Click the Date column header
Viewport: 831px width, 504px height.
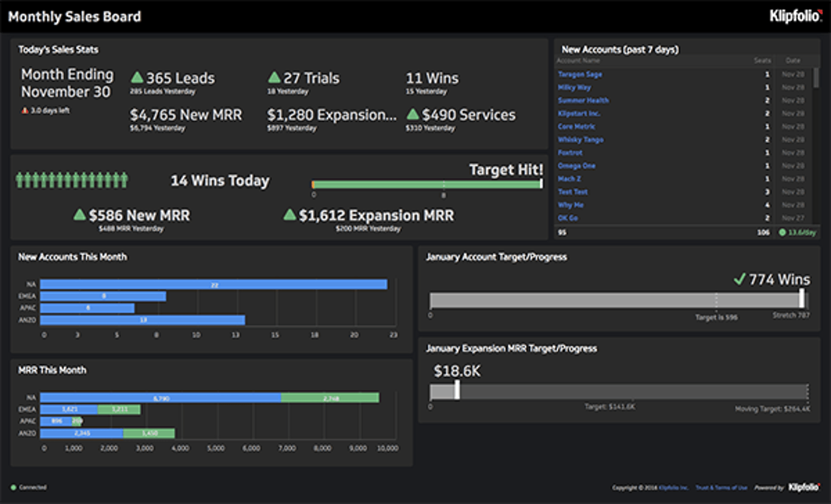(x=794, y=61)
